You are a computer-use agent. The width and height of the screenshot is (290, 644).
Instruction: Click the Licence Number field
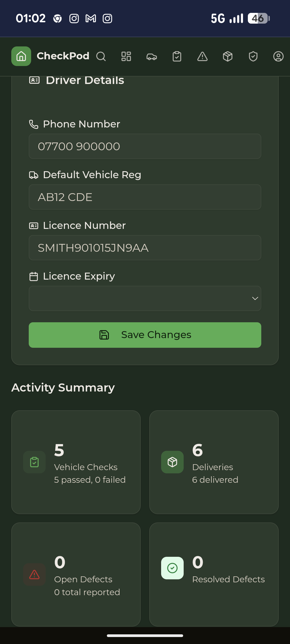[145, 248]
